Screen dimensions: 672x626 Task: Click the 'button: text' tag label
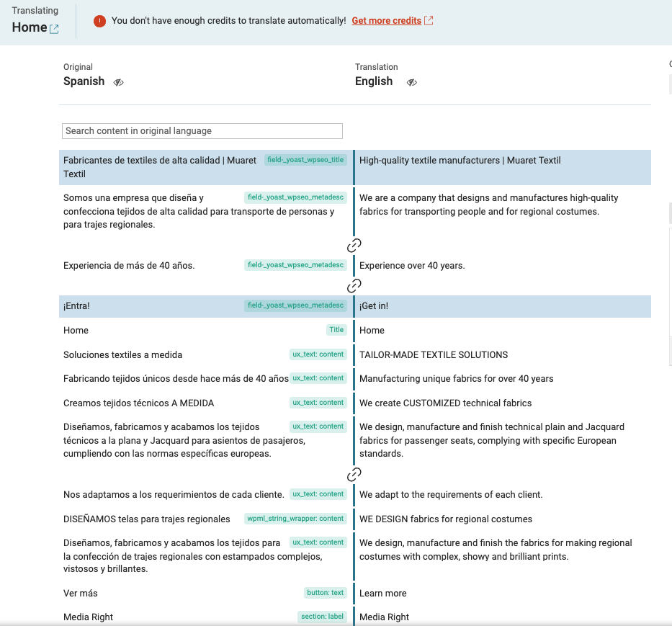tap(326, 593)
